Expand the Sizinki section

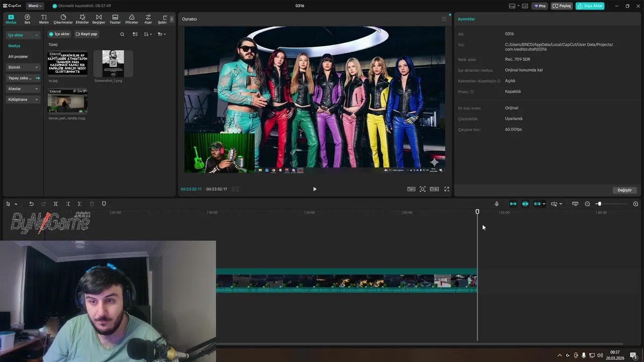coord(23,67)
